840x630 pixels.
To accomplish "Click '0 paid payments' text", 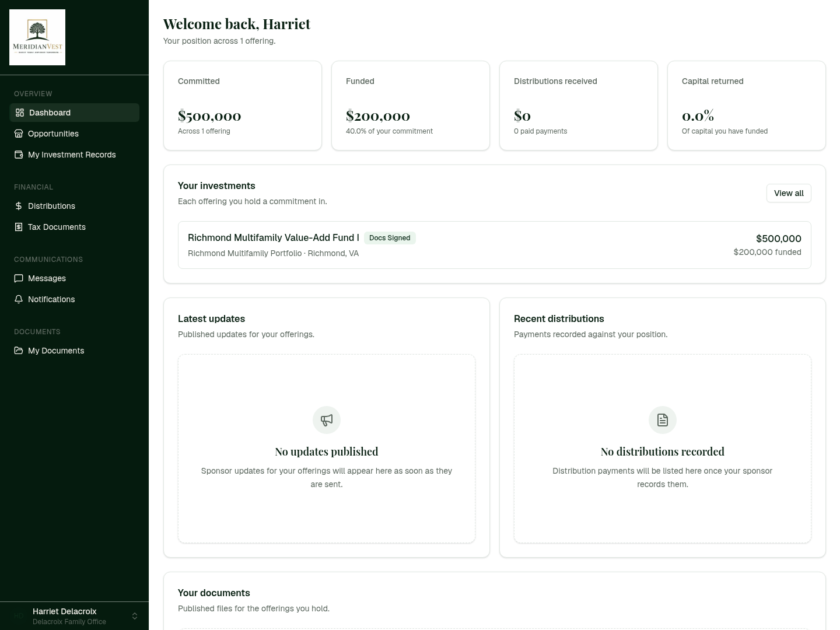I will point(540,131).
